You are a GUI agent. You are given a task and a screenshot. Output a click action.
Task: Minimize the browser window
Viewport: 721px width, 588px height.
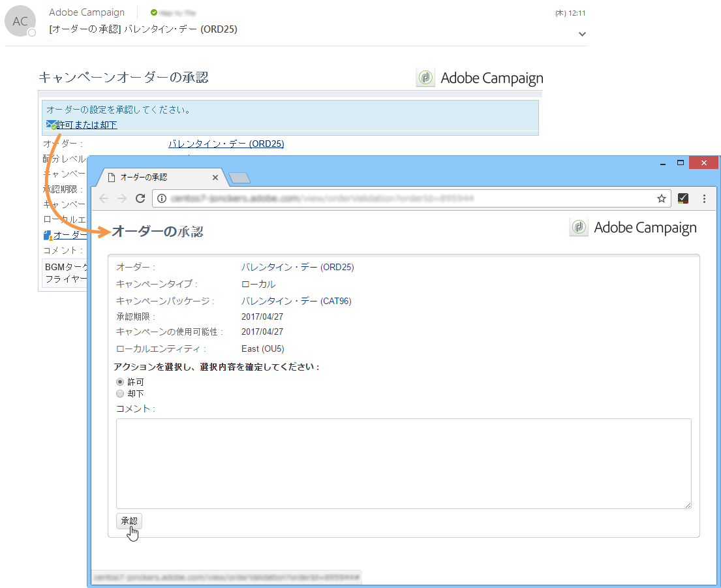663,162
